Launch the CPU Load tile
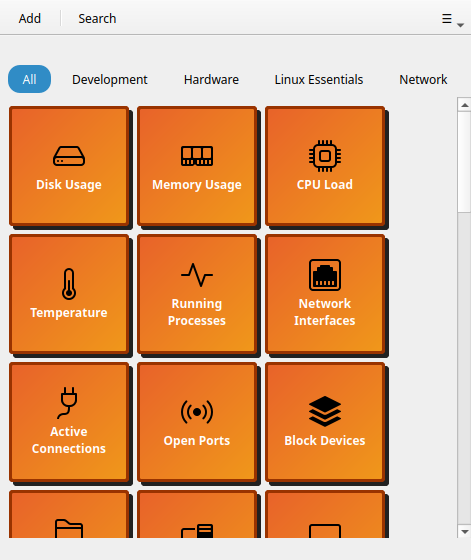 (x=325, y=166)
